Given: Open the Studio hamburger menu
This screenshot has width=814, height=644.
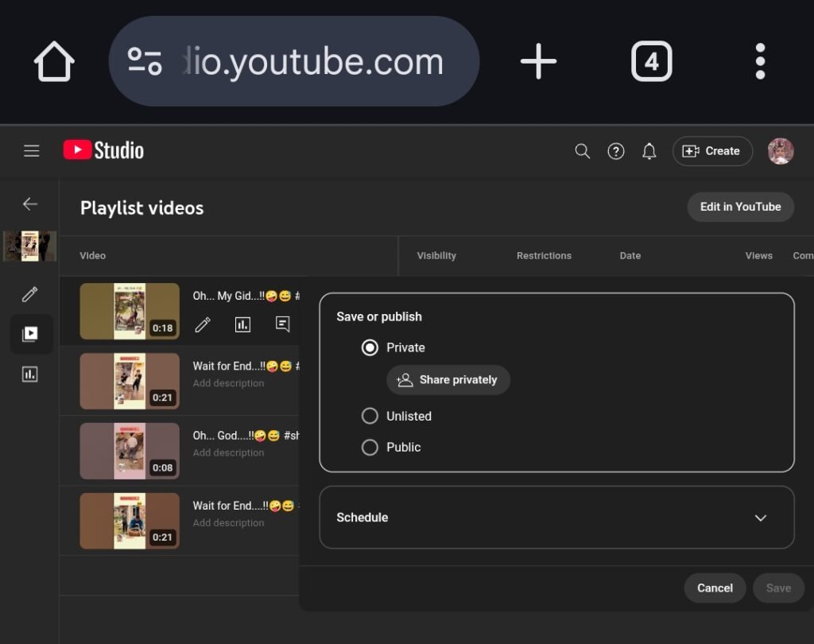Looking at the screenshot, I should [x=31, y=150].
